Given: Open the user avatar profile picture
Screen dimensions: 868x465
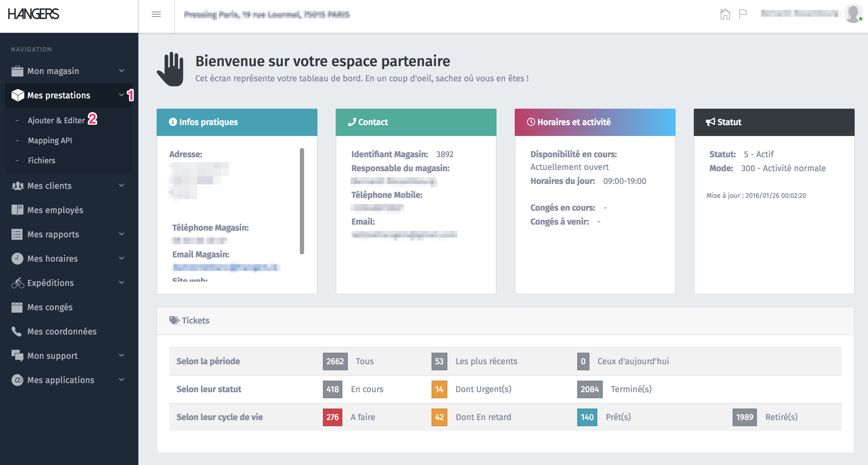Looking at the screenshot, I should coord(853,13).
